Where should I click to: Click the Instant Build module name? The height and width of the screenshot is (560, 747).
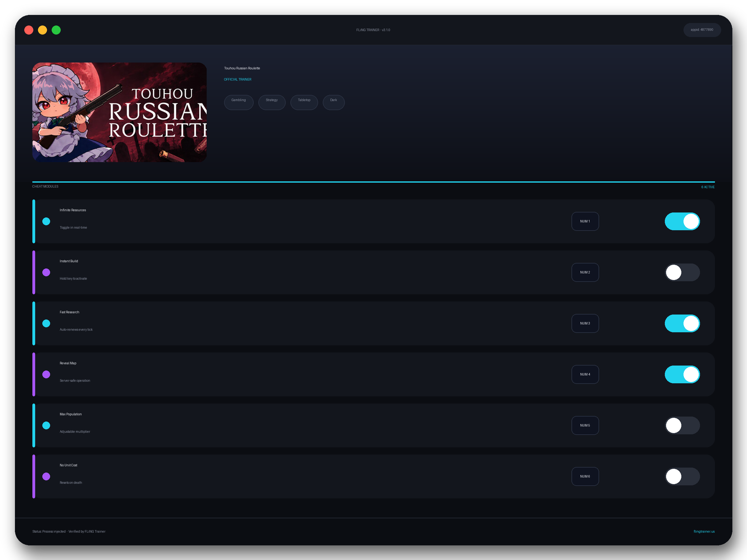click(x=68, y=261)
